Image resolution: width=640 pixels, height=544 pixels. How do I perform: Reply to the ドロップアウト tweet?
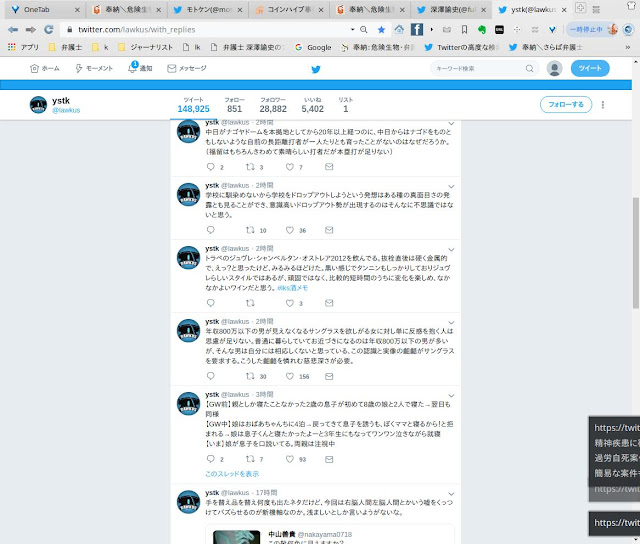coord(211,230)
